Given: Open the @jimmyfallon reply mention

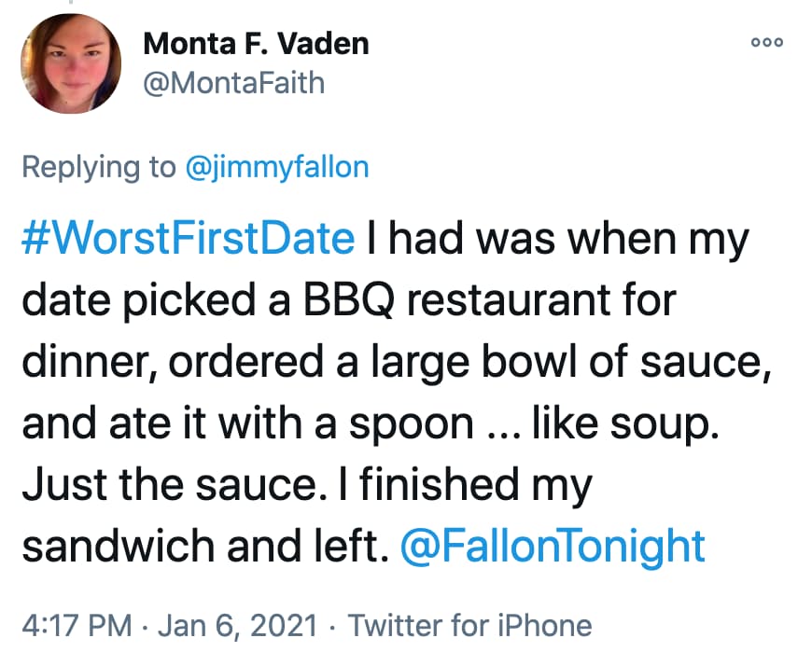Looking at the screenshot, I should [x=275, y=167].
